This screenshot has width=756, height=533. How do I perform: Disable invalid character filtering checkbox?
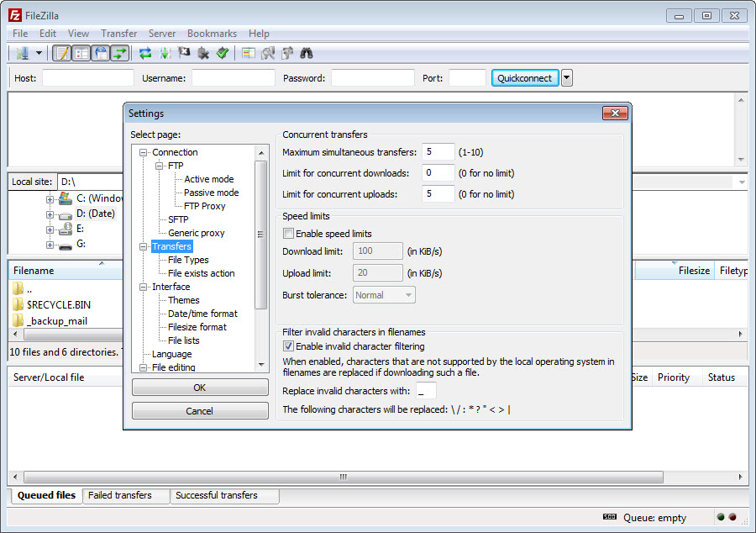(x=288, y=346)
